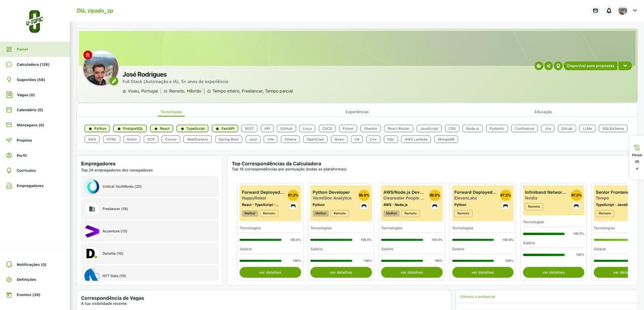Open the notifications bell in top bar
The width and height of the screenshot is (644, 310).
(x=609, y=11)
